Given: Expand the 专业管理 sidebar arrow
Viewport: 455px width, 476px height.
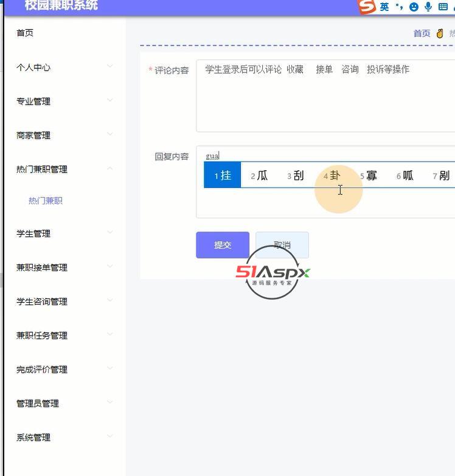Looking at the screenshot, I should point(109,100).
